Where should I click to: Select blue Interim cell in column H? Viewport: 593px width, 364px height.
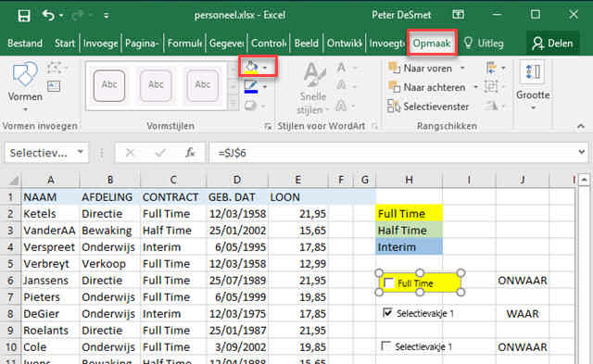click(410, 247)
